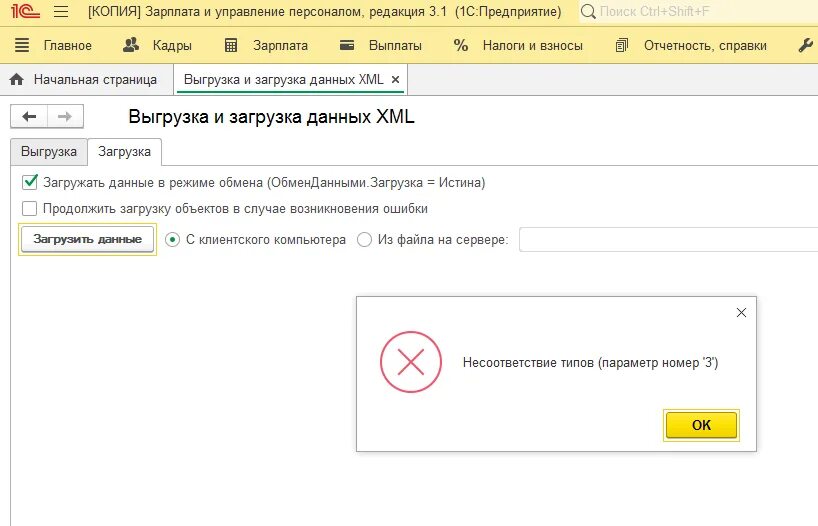Screen dimensions: 818x526
Task: Select Из файла на сервере radio option
Action: [x=364, y=240]
